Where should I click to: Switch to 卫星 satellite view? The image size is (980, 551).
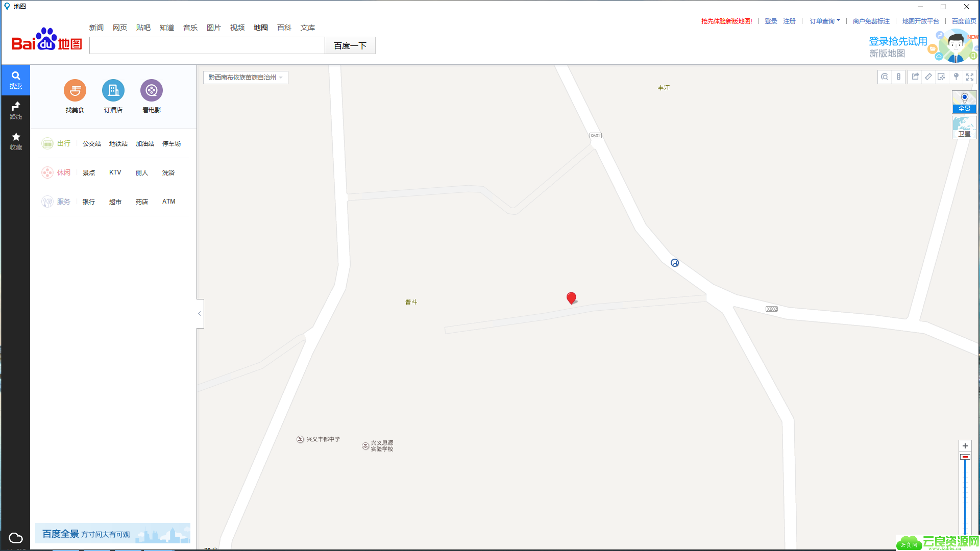tap(964, 128)
